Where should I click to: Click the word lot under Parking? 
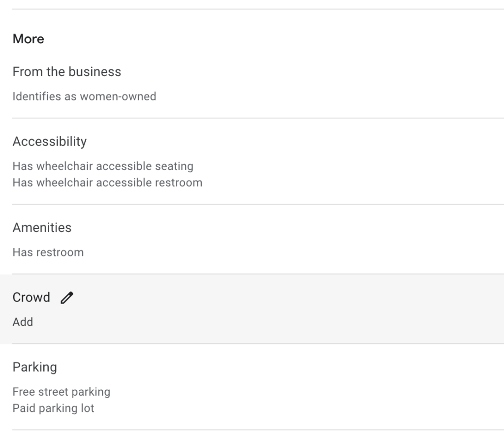coord(88,408)
